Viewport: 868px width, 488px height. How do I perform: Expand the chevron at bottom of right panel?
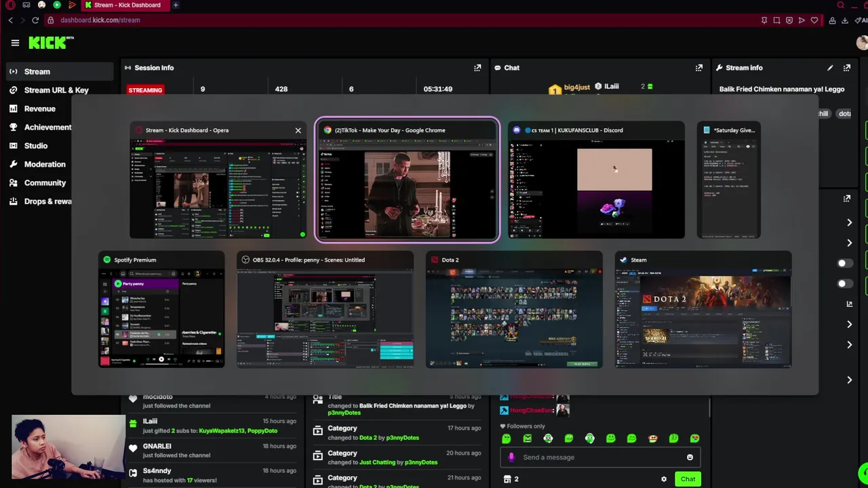849,380
